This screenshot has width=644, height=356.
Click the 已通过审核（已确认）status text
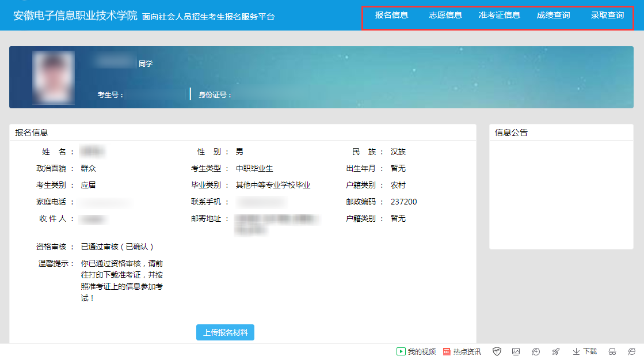click(x=117, y=247)
